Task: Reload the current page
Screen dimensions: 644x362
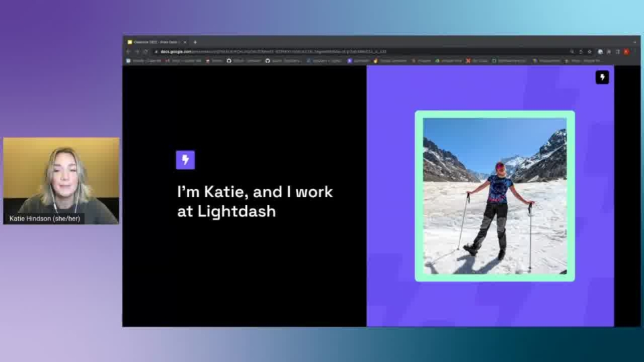Action: pyautogui.click(x=146, y=52)
